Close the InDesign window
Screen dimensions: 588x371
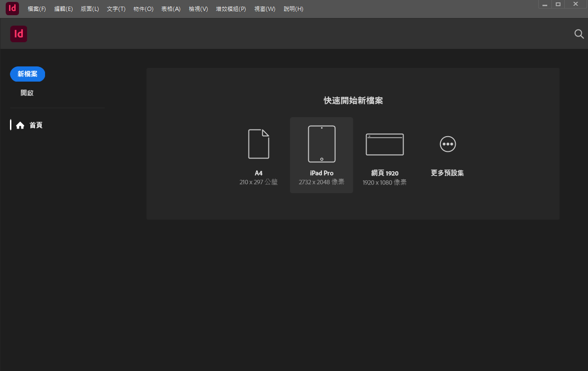[575, 4]
